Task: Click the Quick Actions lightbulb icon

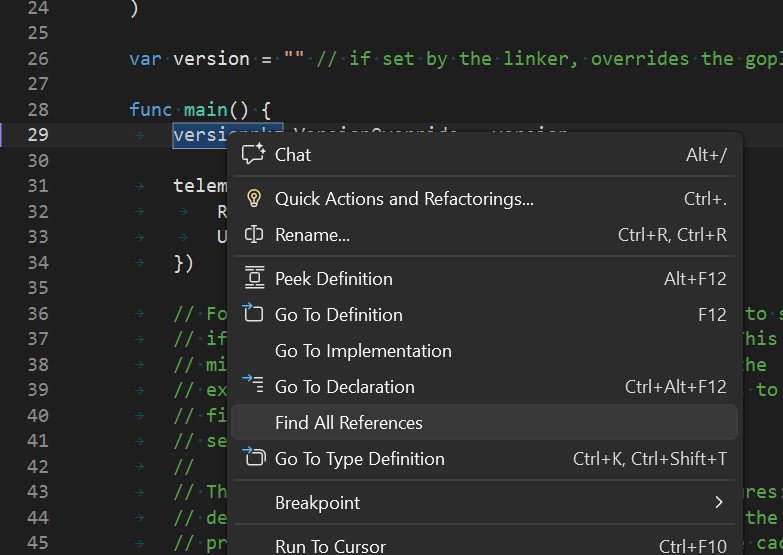Action: (x=254, y=199)
